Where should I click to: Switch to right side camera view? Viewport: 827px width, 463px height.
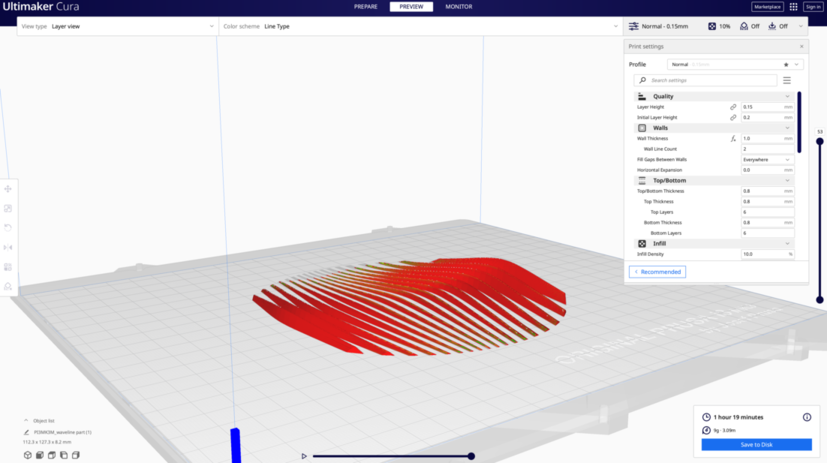tap(76, 455)
